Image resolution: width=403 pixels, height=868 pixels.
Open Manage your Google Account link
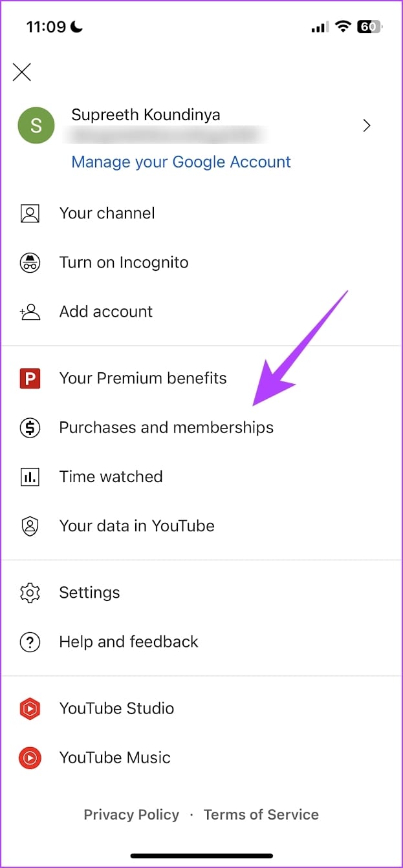pos(181,162)
